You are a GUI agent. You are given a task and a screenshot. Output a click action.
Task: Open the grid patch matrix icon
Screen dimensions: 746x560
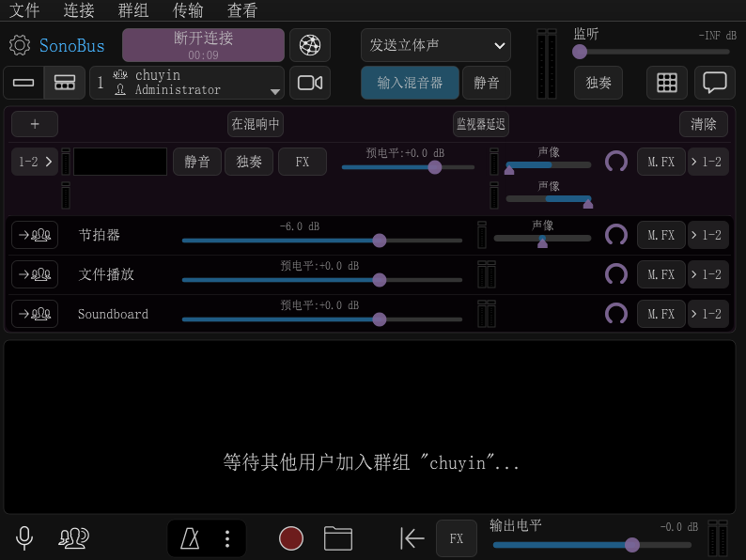point(666,83)
